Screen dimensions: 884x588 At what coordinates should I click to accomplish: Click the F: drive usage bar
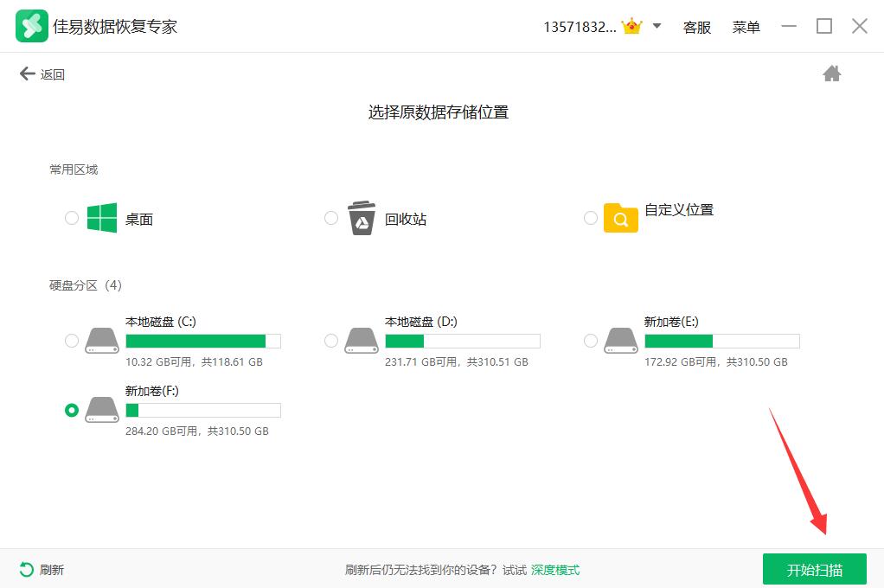coord(202,410)
